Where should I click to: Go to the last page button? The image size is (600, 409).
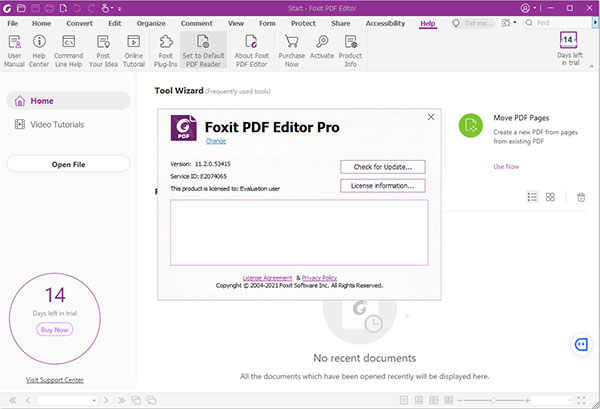(121, 401)
